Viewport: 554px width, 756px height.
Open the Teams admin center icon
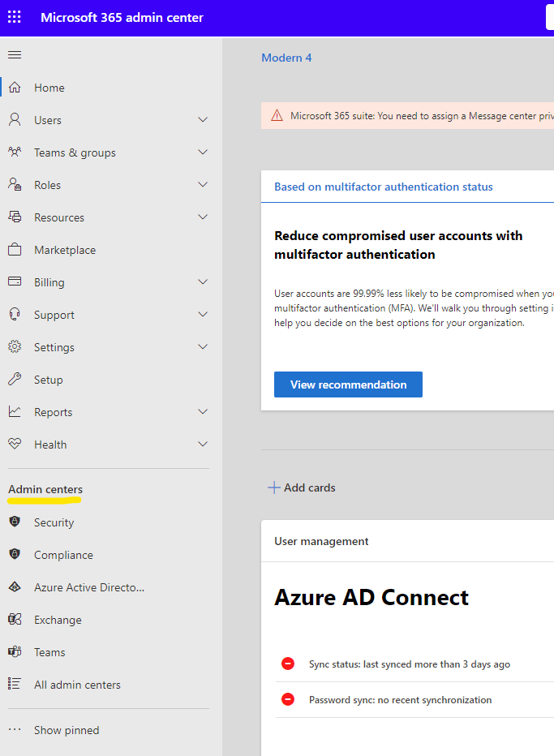click(x=15, y=652)
